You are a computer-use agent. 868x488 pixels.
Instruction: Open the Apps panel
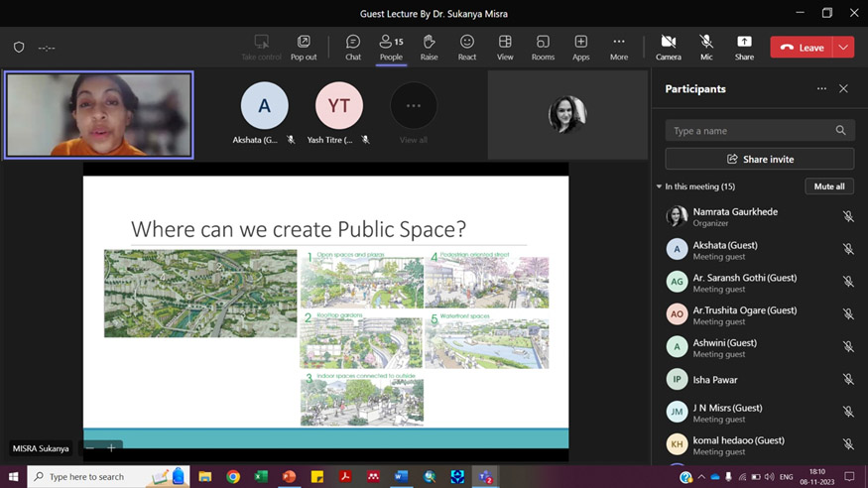coord(580,47)
